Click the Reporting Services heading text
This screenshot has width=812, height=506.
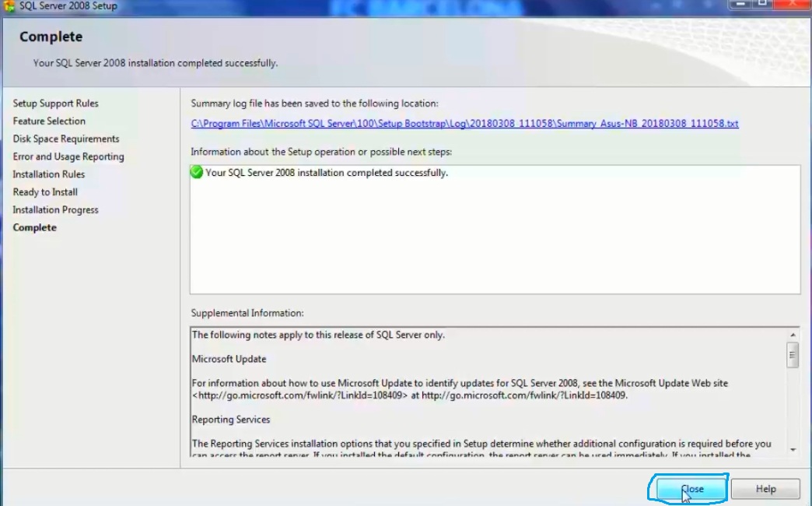point(231,420)
